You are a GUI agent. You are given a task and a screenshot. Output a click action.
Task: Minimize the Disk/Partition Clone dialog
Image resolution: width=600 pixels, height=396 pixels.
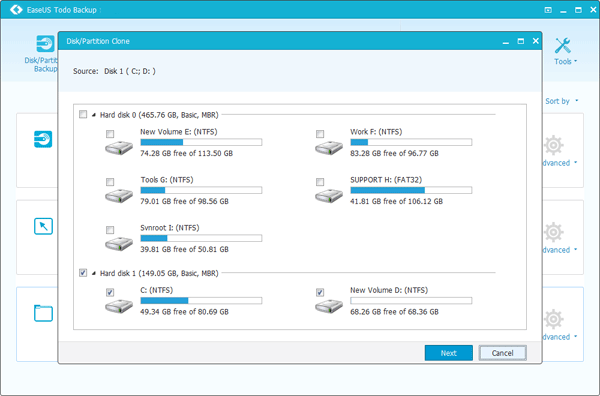506,42
